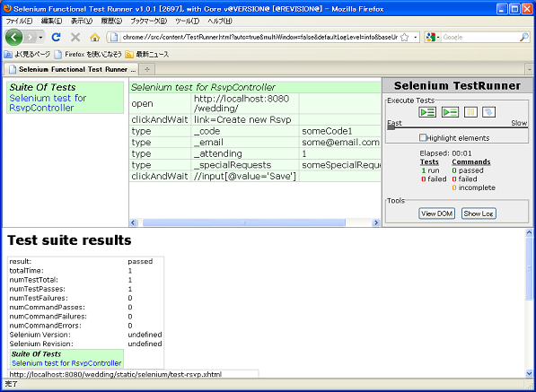Open the Firefox を使いこなそう bookmark
The image size is (536, 392).
[x=89, y=55]
